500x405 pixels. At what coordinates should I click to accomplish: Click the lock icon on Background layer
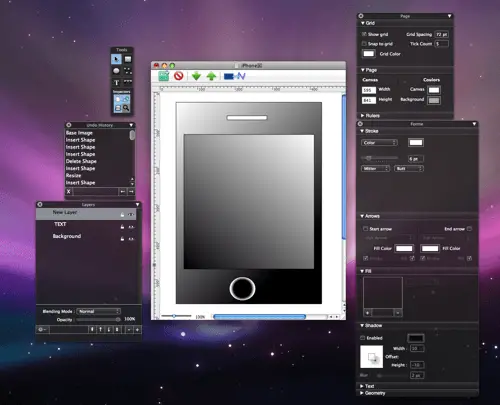pos(122,239)
